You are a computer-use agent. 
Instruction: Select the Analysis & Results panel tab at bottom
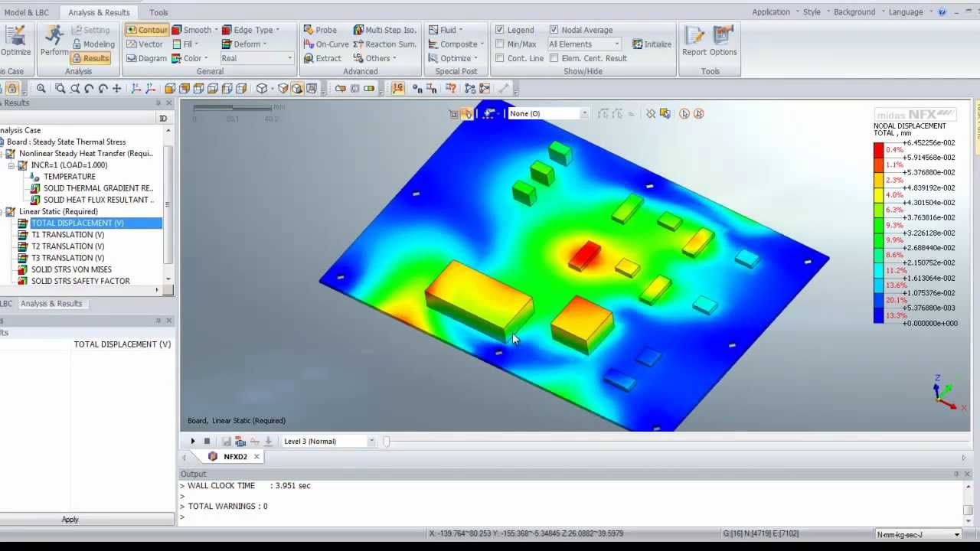click(x=51, y=304)
